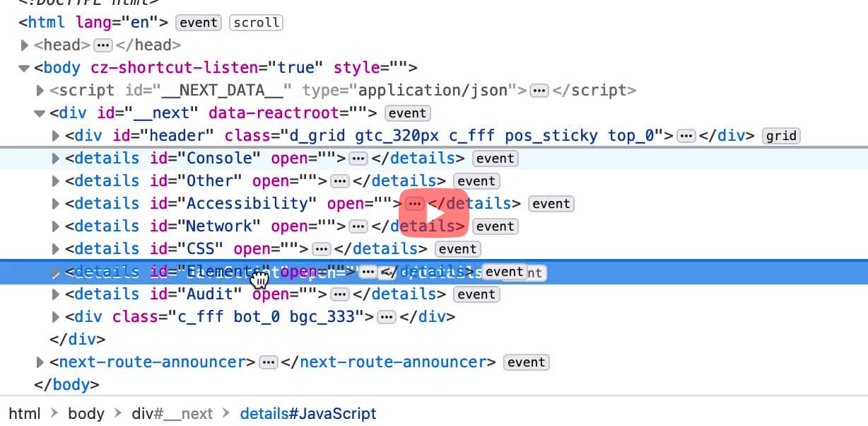
Task: Click event badge on details#Network row
Action: click(495, 226)
